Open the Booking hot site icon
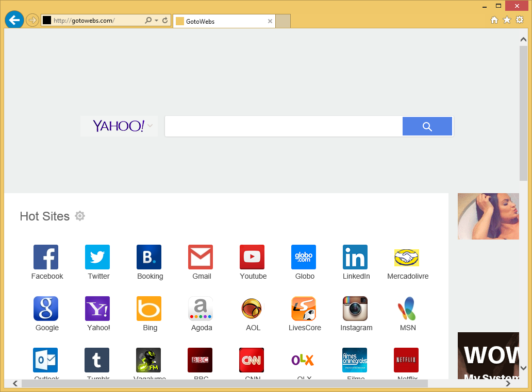532x392 pixels. pyautogui.click(x=149, y=257)
